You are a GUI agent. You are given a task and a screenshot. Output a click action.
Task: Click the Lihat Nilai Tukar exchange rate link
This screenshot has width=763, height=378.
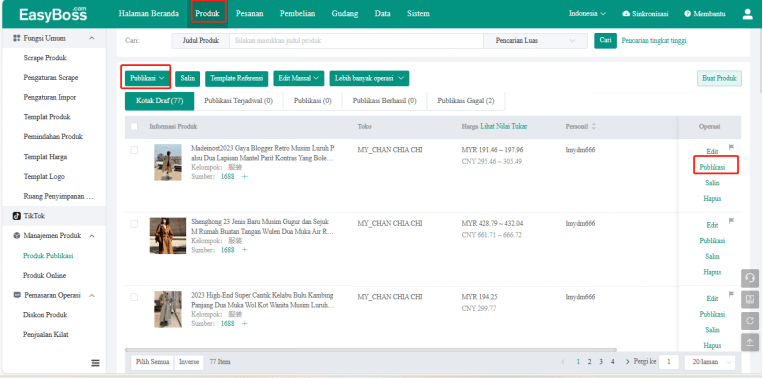click(x=504, y=126)
